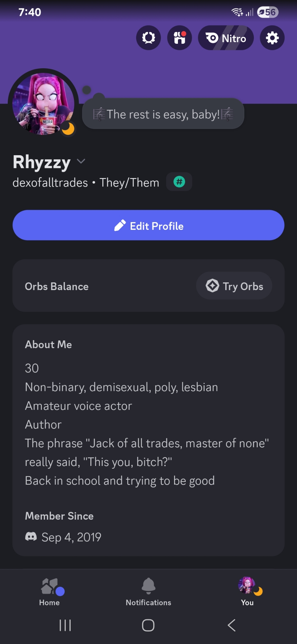Tap the profile avatar picture
Image resolution: width=297 pixels, height=644 pixels.
[42, 103]
